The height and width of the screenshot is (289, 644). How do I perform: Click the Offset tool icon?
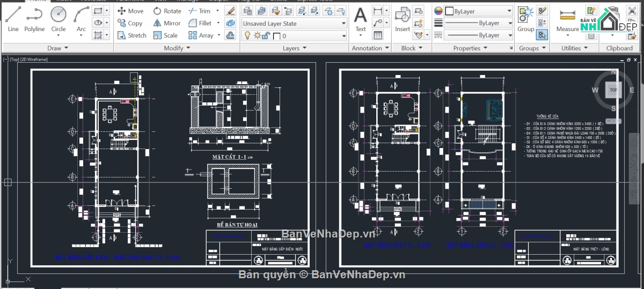230,35
